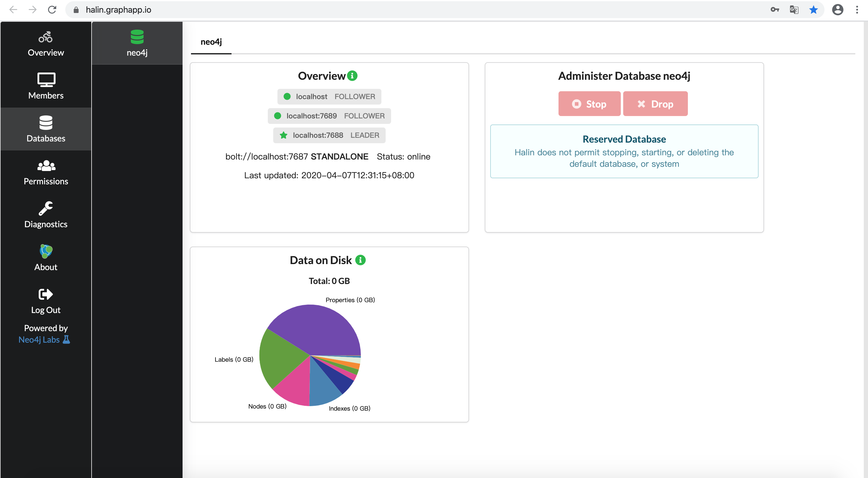Screen dimensions: 868x478
Task: Click the Log Out arrow icon
Action: (46, 294)
